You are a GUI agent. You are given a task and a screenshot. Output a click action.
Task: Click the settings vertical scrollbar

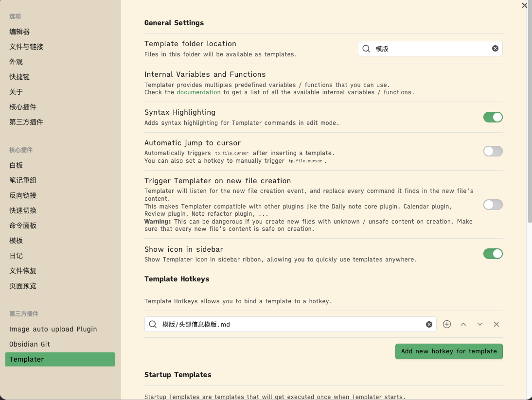click(x=530, y=112)
